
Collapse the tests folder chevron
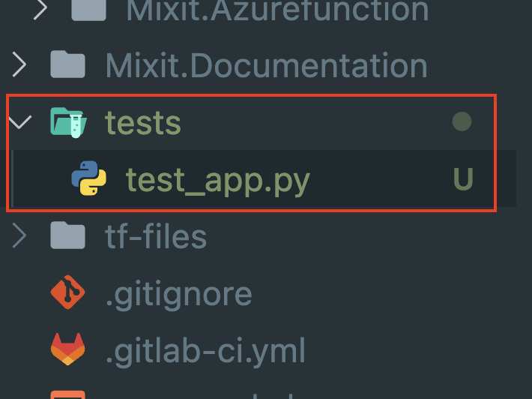coord(20,121)
